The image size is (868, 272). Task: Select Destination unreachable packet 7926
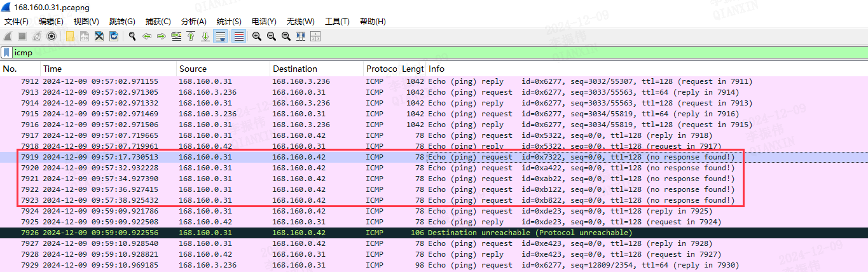(434, 233)
